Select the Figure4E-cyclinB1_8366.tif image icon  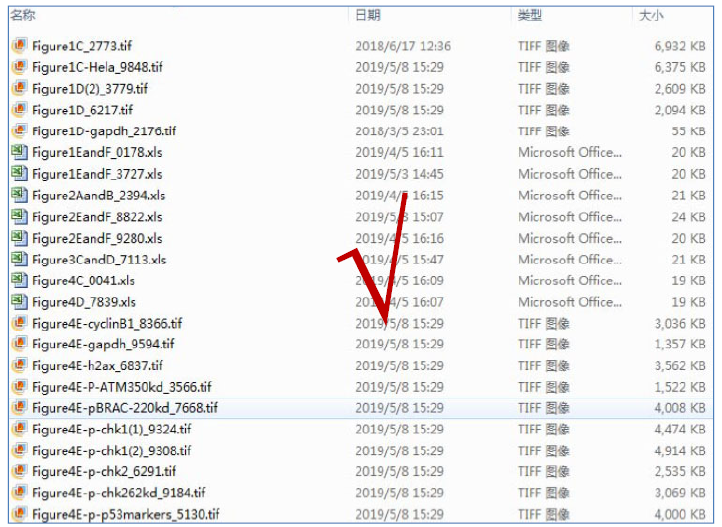[19, 323]
